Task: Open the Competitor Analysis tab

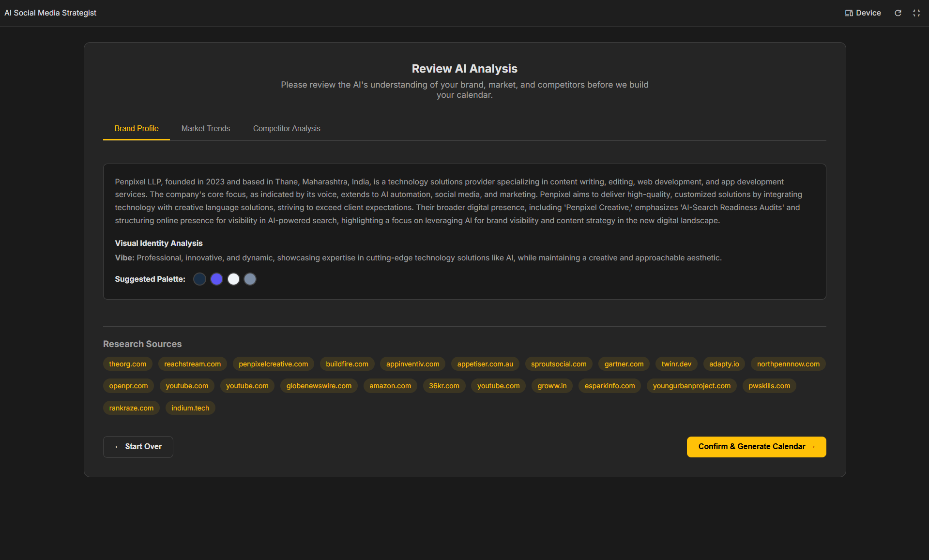Action: point(287,128)
